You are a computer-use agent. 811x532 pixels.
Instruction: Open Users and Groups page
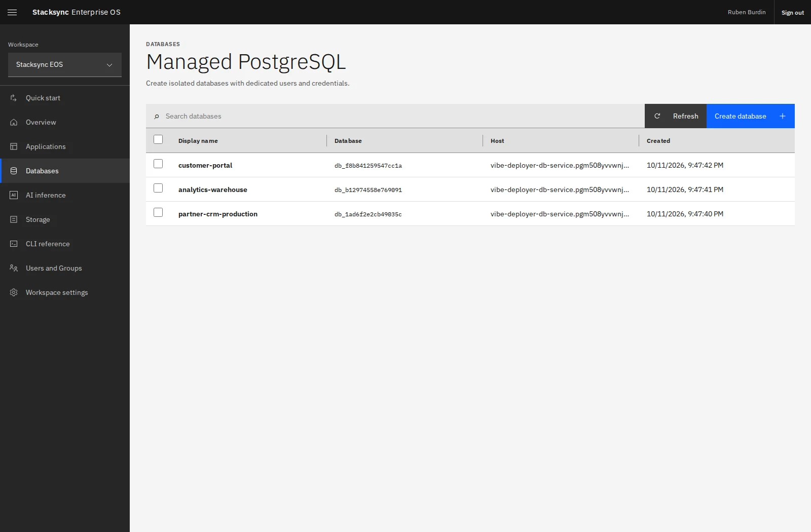[x=65, y=268]
